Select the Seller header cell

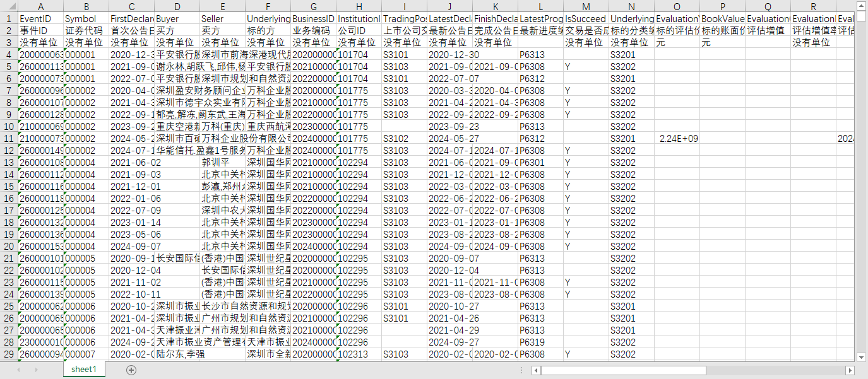222,19
